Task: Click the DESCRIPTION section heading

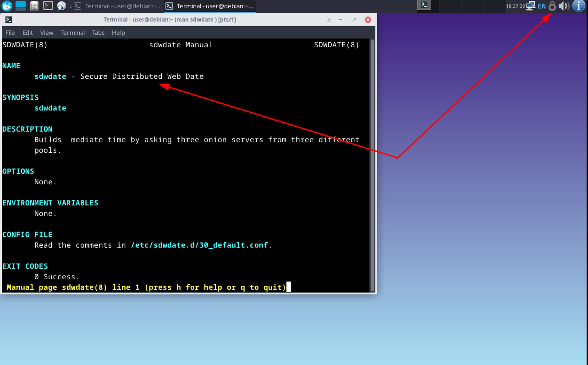Action: [x=27, y=129]
